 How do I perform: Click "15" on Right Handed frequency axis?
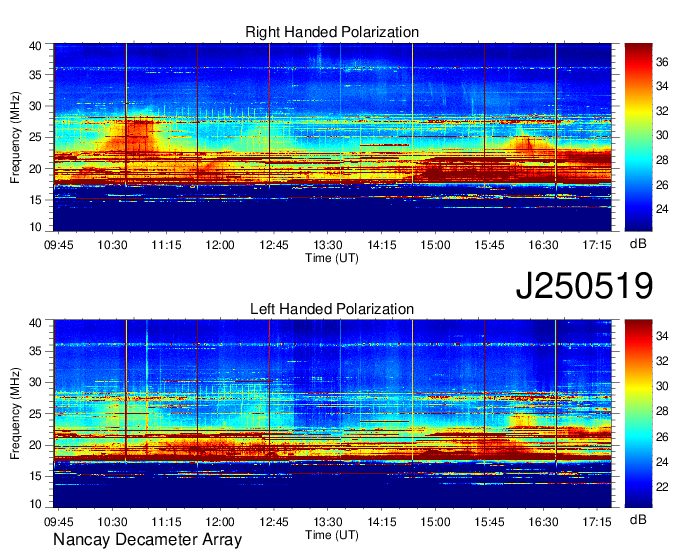36,200
